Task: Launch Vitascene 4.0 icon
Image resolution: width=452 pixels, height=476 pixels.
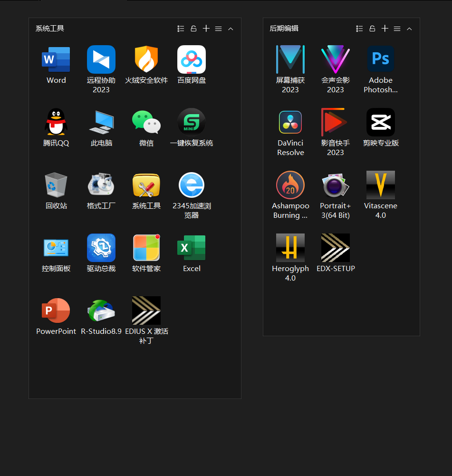Action: [x=381, y=185]
